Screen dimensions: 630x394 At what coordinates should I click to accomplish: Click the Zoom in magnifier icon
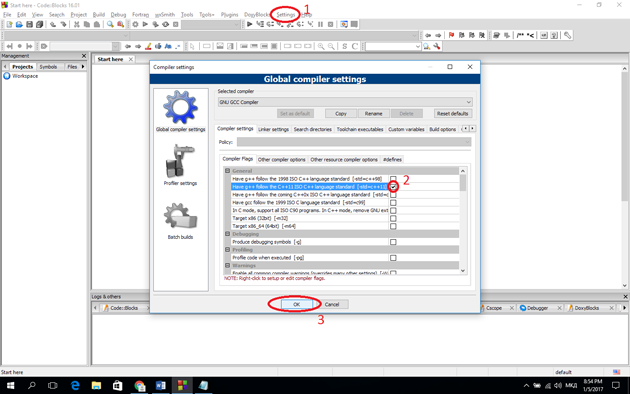[321, 46]
